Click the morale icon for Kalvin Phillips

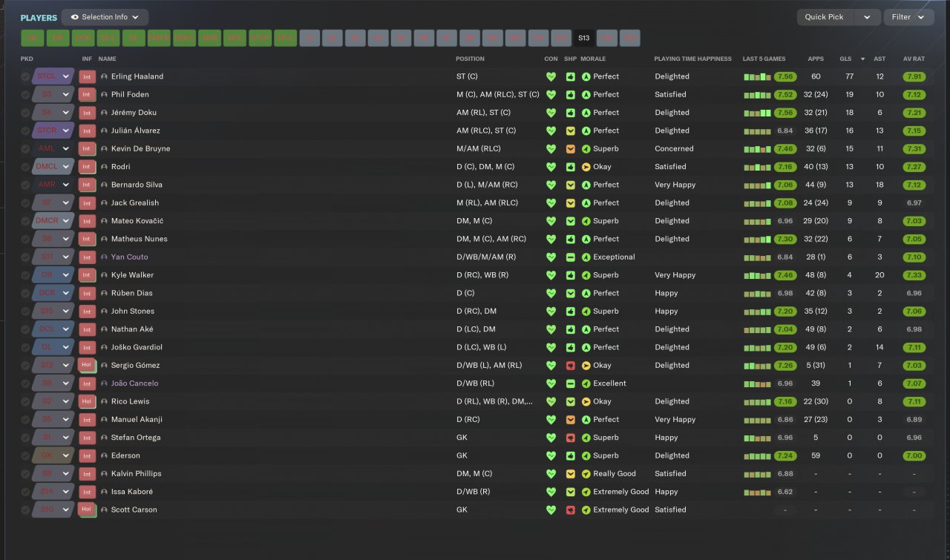coord(586,474)
